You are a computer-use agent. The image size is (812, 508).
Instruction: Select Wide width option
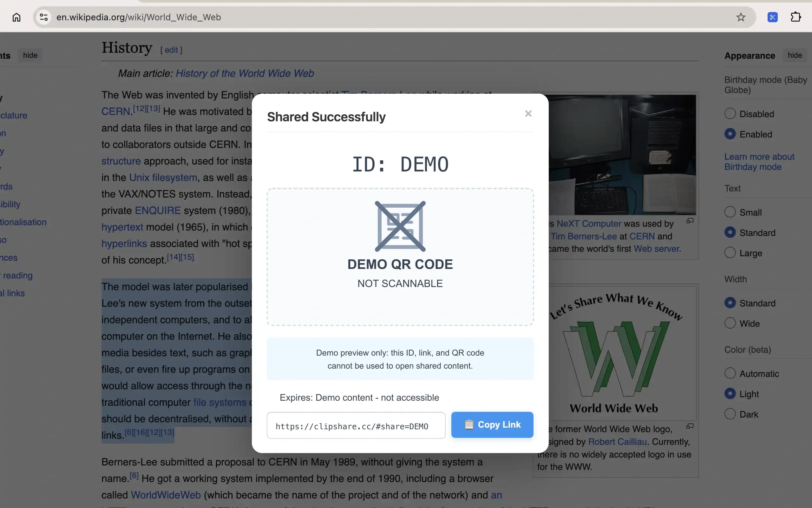[x=730, y=323]
